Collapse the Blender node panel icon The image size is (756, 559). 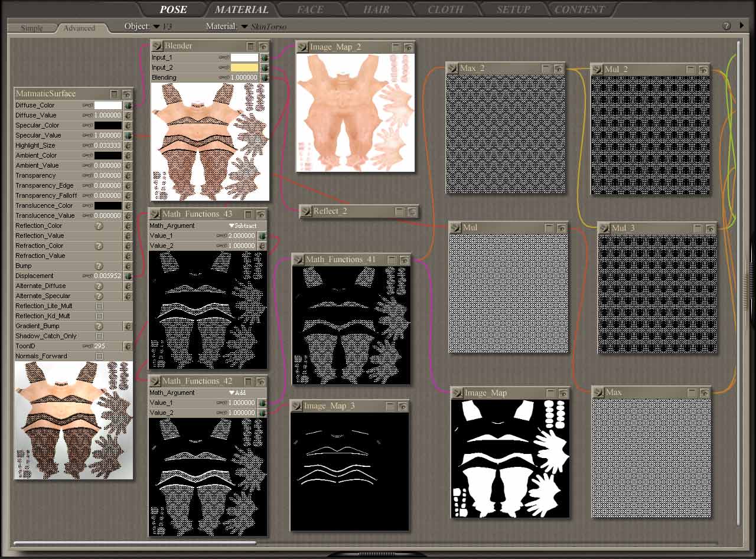(x=251, y=46)
